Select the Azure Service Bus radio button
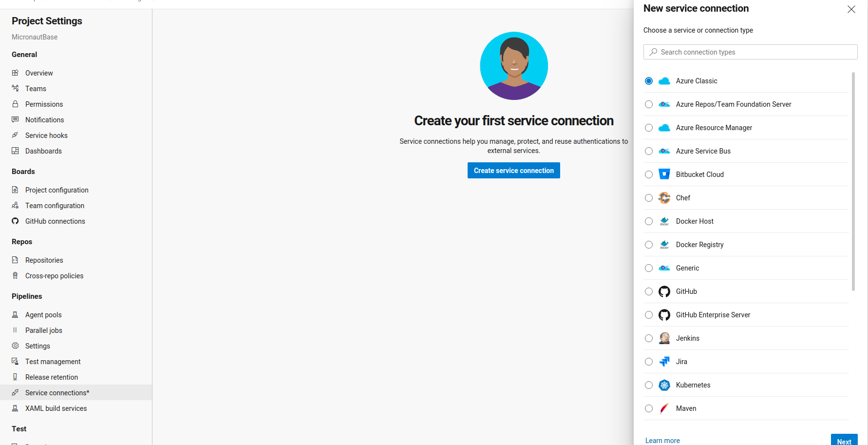The width and height of the screenshot is (868, 445). click(x=649, y=151)
